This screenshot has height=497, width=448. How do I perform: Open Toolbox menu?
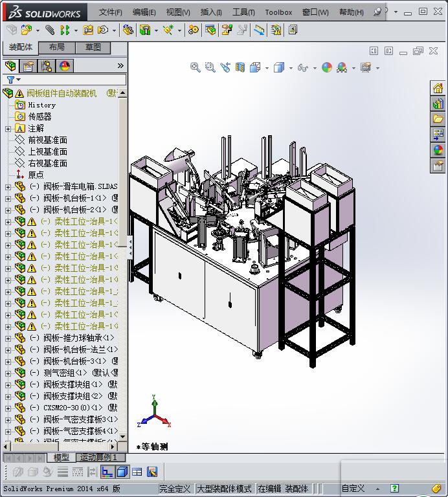click(x=278, y=12)
